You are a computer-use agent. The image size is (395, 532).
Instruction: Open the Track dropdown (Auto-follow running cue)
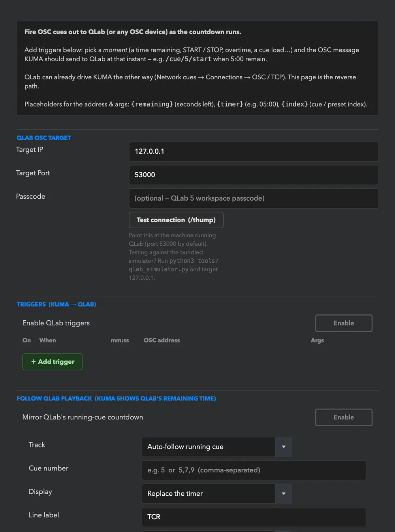[x=217, y=447]
